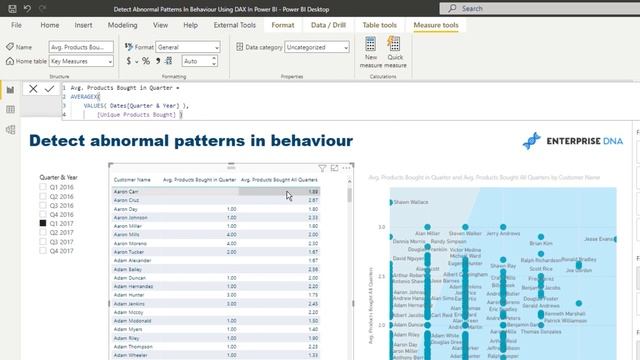The image size is (640, 360).
Task: Open the Data / Drill tab
Action: (x=328, y=25)
